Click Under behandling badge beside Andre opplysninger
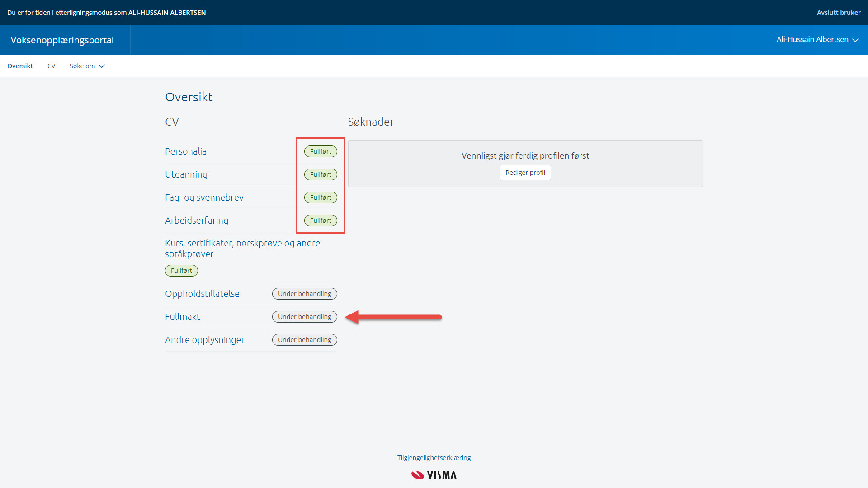The height and width of the screenshot is (488, 868). (x=305, y=340)
